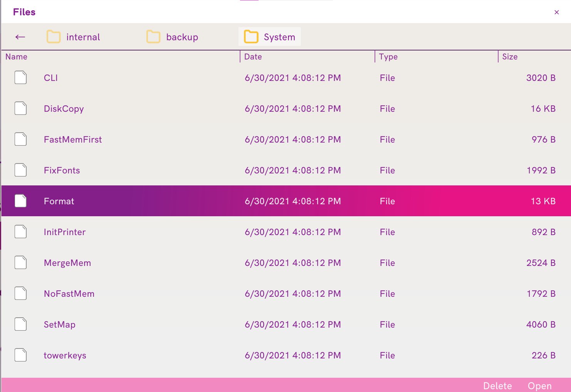The width and height of the screenshot is (571, 392).
Task: Click the 226 B size value
Action: pyautogui.click(x=544, y=355)
